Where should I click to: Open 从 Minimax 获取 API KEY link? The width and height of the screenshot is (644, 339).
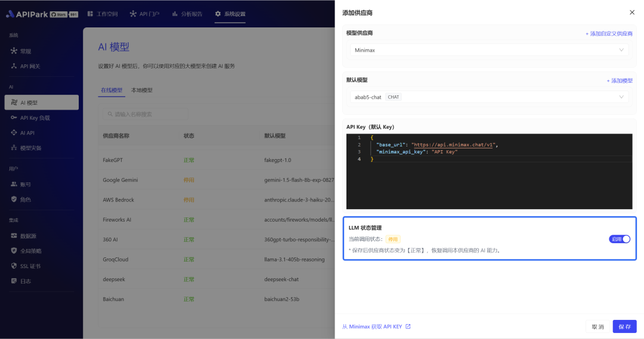point(376,326)
